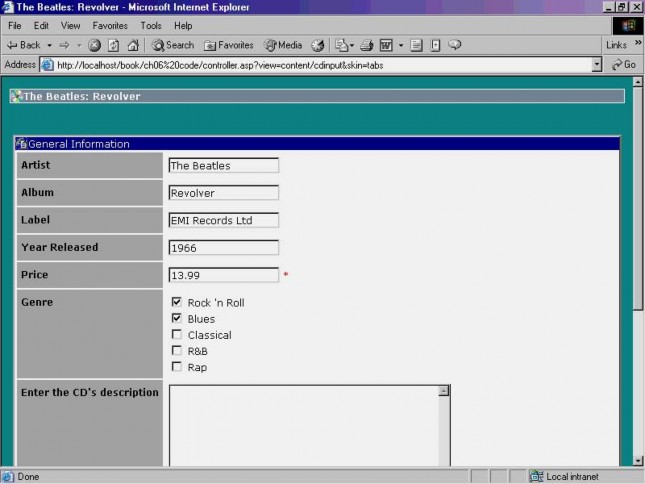645x484 pixels.
Task: Click the status bar page icon near Done
Action: coord(7,477)
